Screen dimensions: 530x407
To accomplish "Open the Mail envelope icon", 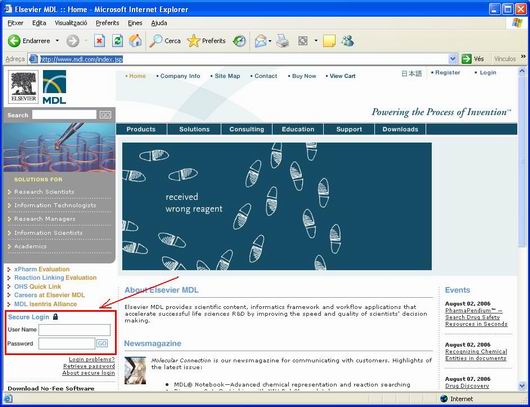I will (260, 41).
